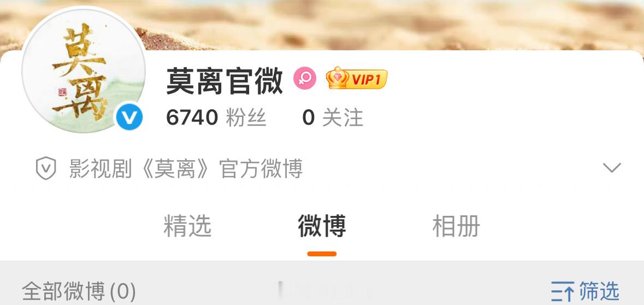Tap the 莫离官微 username title
644x305 pixels.
224,80
